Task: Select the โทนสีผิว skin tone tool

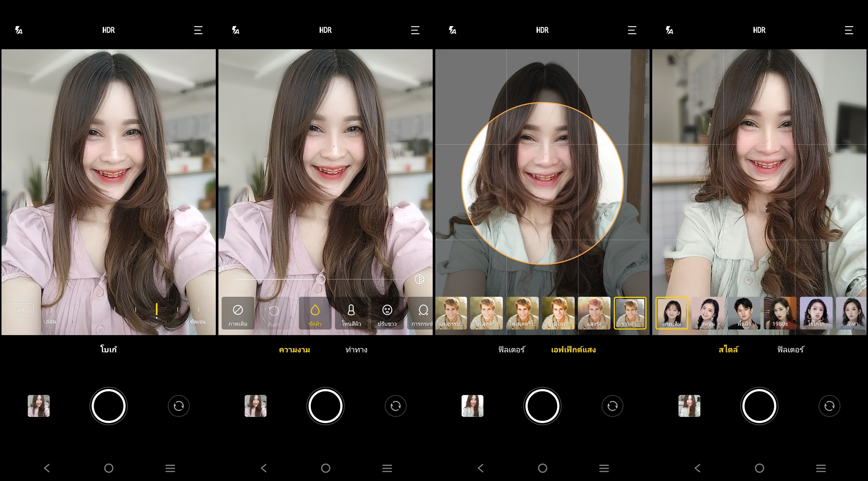Action: [351, 313]
